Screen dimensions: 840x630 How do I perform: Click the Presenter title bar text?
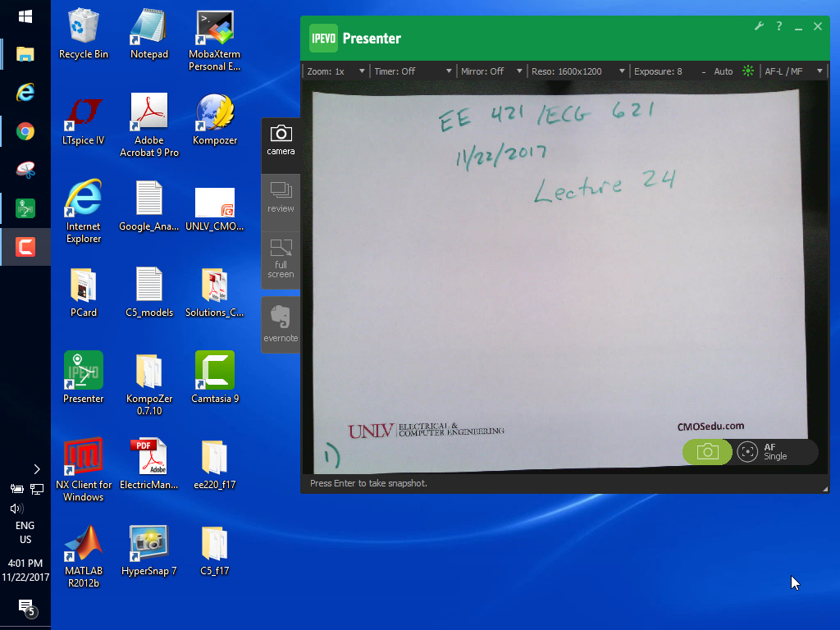[x=372, y=39]
